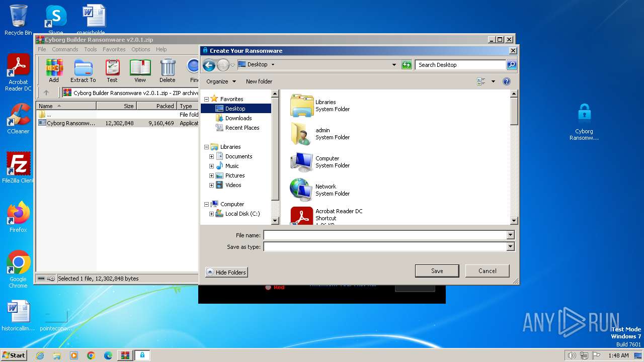Open the address bar history dropdown
This screenshot has height=362, width=644.
point(394,64)
